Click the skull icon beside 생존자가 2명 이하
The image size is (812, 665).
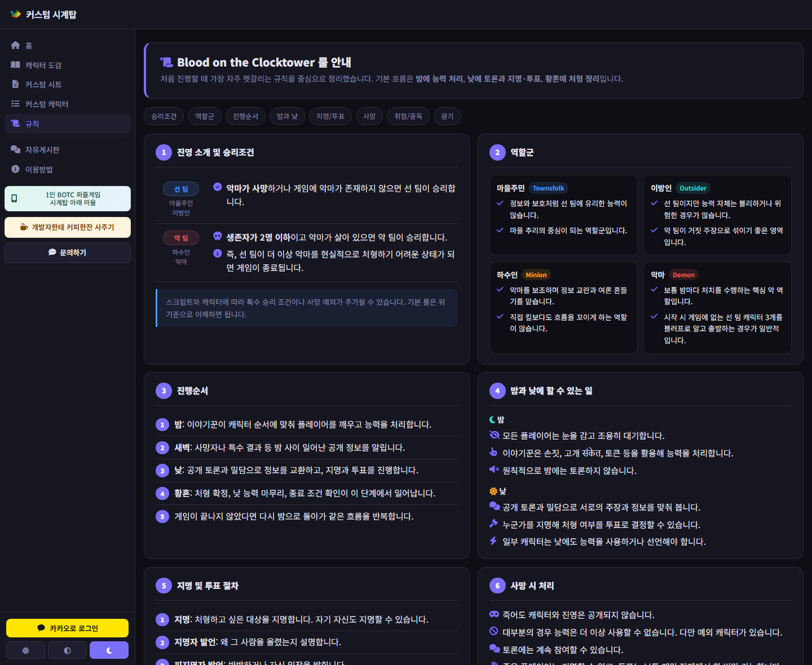217,236
